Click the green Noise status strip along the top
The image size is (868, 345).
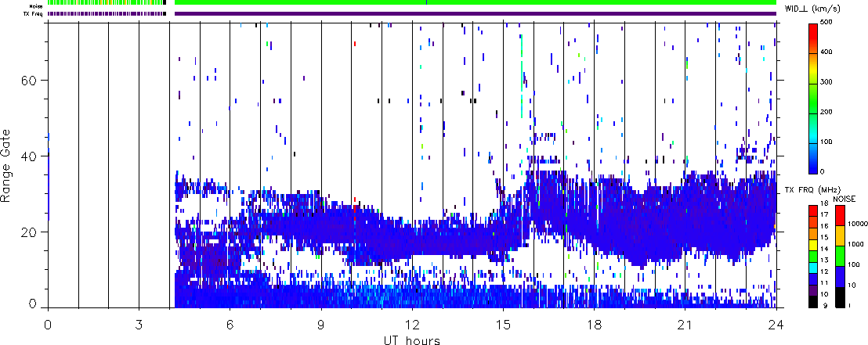[476, 3]
